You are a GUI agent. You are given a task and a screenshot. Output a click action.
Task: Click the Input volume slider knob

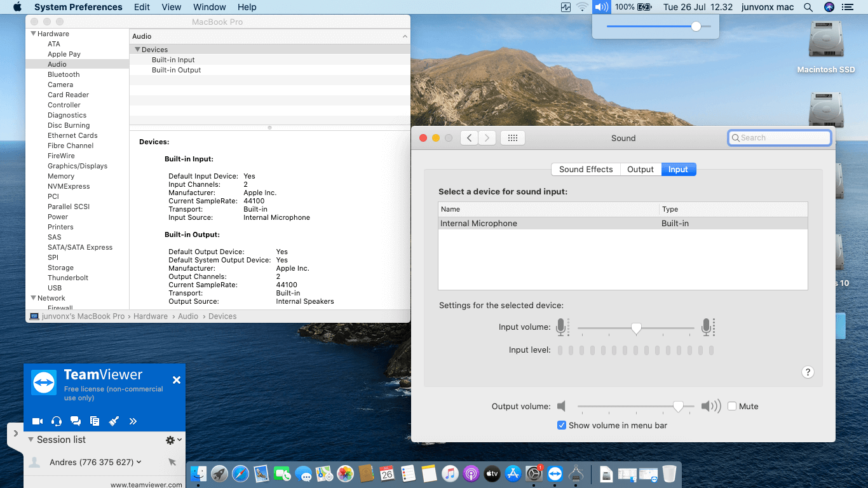coord(636,328)
